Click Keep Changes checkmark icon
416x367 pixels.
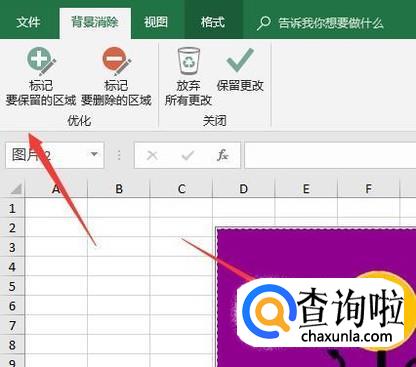click(240, 61)
